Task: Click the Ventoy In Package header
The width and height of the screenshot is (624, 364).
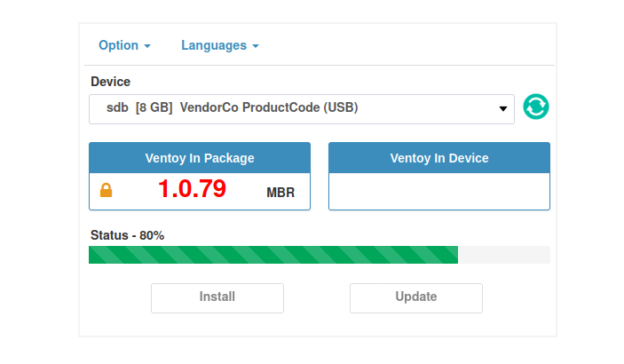Action: [x=200, y=158]
